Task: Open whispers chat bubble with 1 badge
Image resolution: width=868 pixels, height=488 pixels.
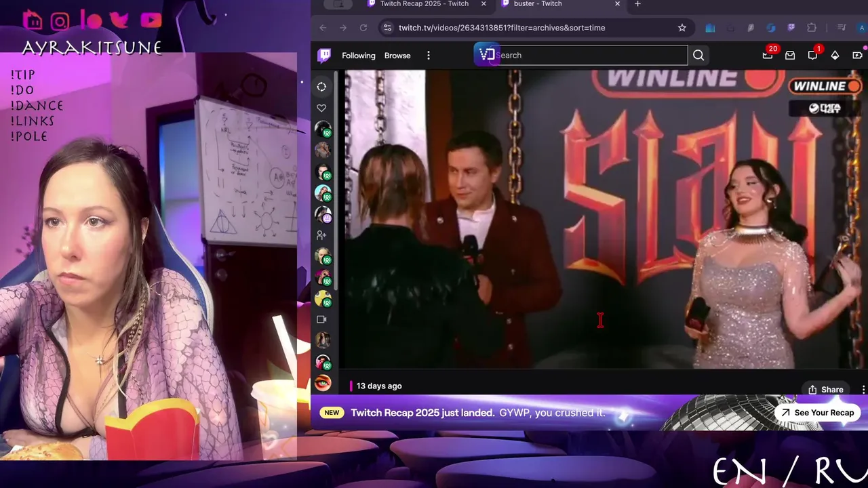Action: pos(813,55)
